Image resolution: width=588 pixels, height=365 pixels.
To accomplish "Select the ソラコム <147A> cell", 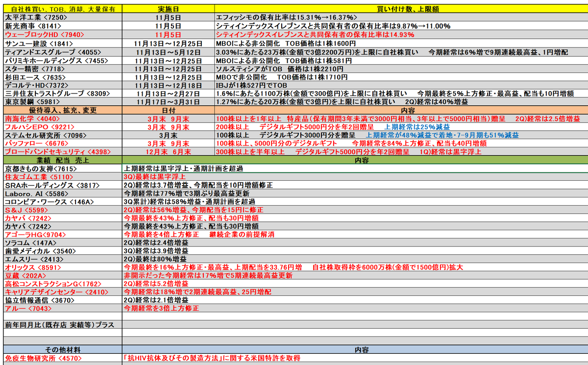I will 62,243.
